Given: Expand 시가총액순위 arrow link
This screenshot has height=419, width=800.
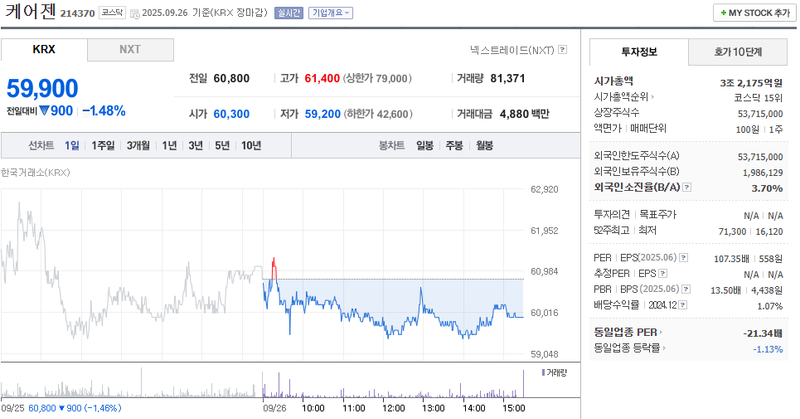Looking at the screenshot, I should pos(623,96).
